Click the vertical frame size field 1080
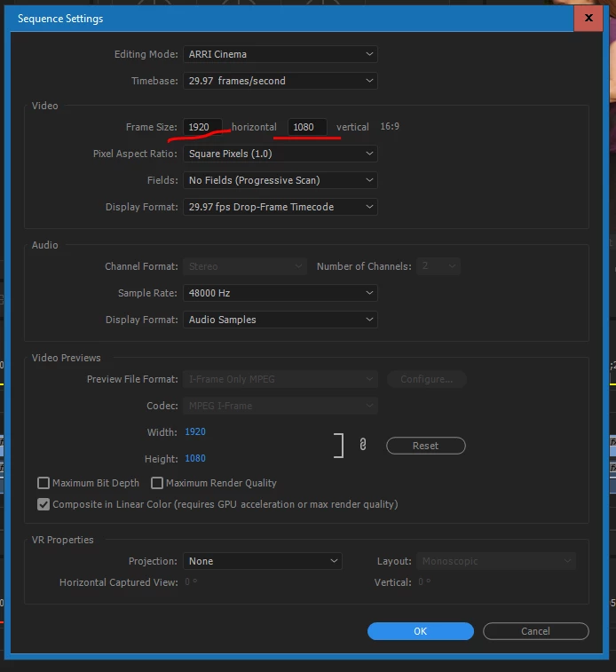The width and height of the screenshot is (616, 672). point(307,127)
